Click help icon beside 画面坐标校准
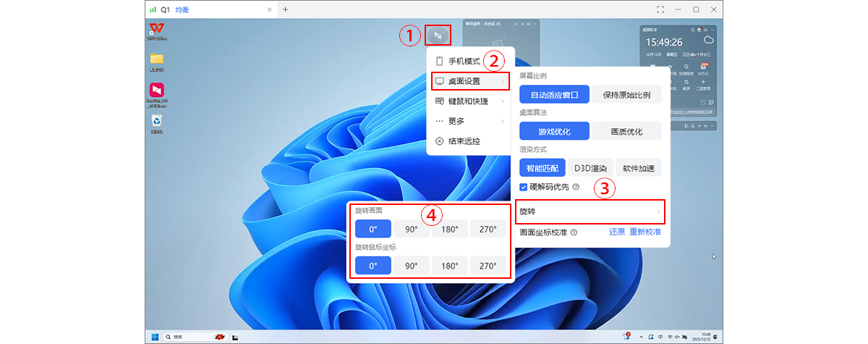Viewport: 868px width, 344px height. click(x=573, y=232)
